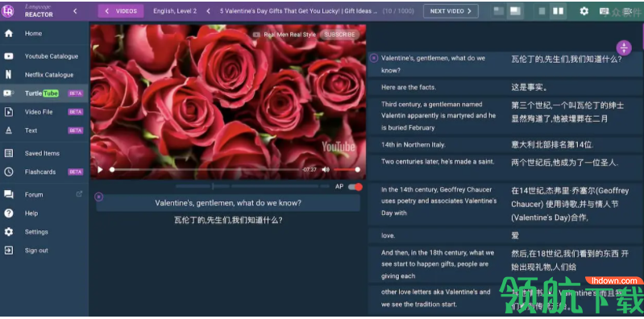
Task: Click the purple marker on first transcript row
Action: point(374,58)
